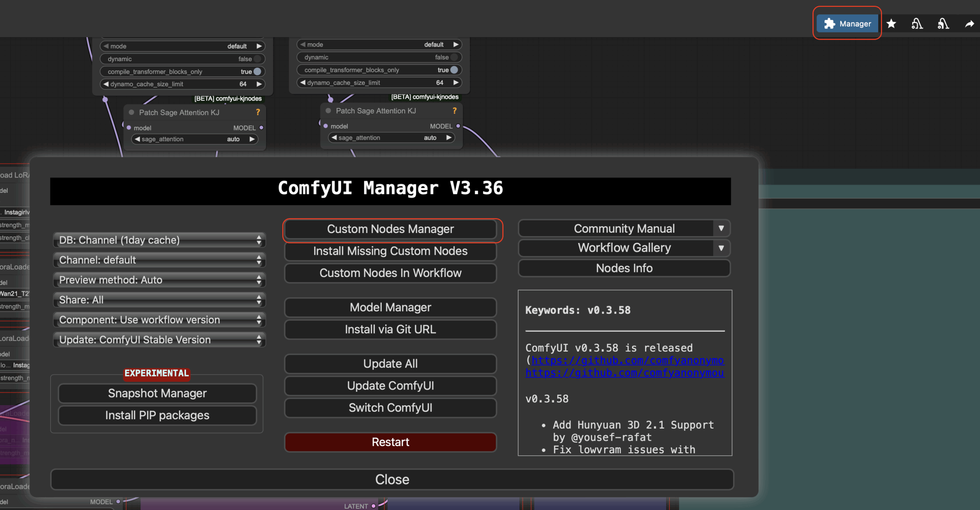Click the Manager puzzle-piece button
This screenshot has width=980, height=510.
tap(847, 24)
